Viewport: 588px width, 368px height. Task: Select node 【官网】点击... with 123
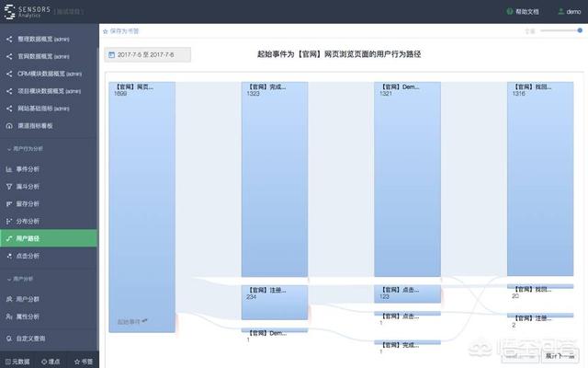pyautogui.click(x=408, y=294)
